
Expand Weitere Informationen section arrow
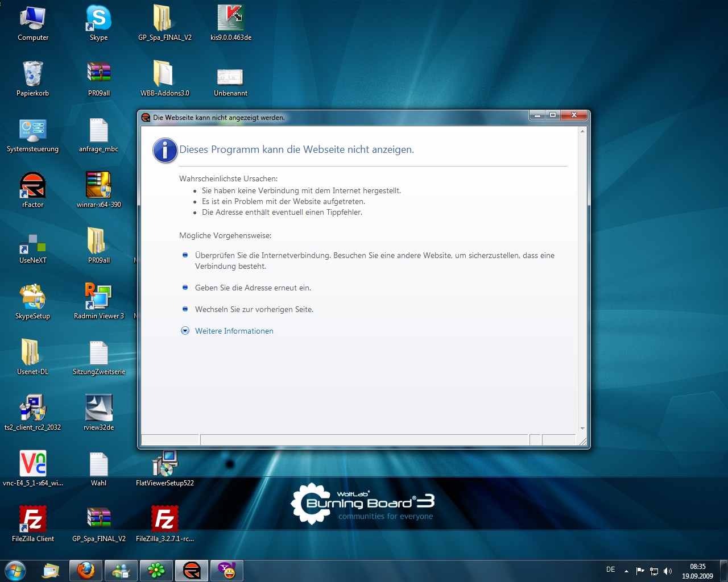[x=185, y=331]
